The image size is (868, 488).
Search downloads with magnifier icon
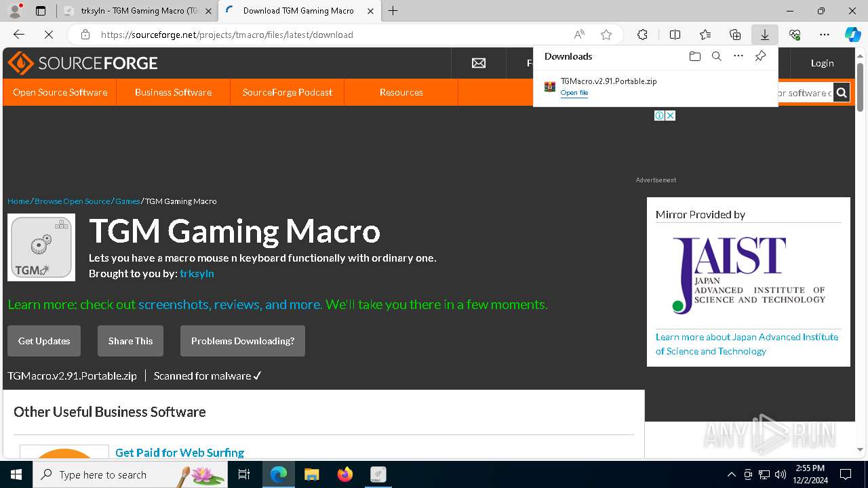pyautogui.click(x=716, y=56)
